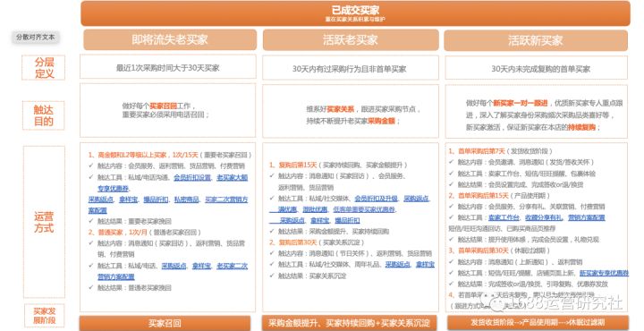Screen dimensions: 644x331
Task: Open the 混批优惠 link
Action: (315, 209)
